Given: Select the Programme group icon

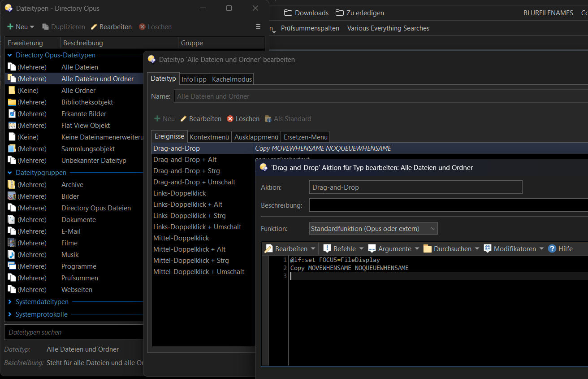Looking at the screenshot, I should 12,266.
